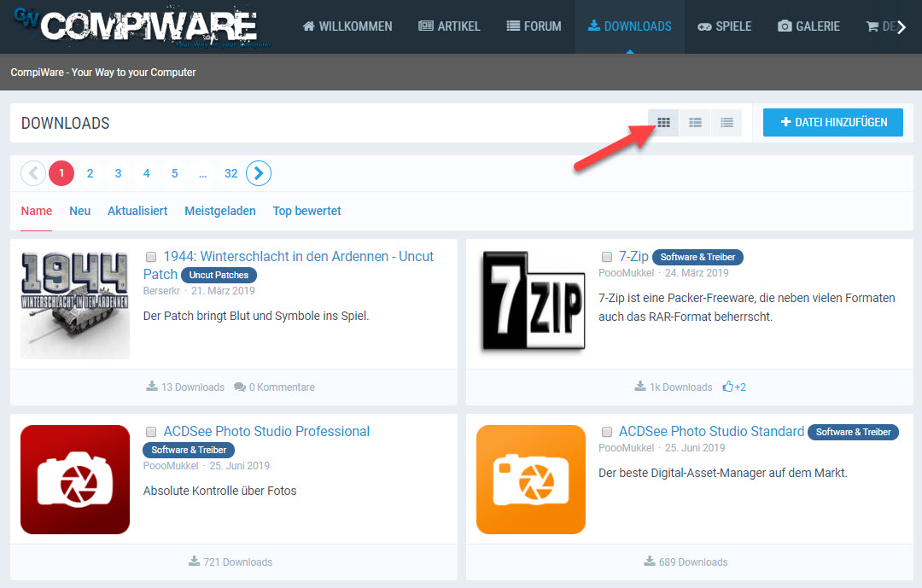The height and width of the screenshot is (588, 922).
Task: Click 'Der Patch bringt Blut und Symbole' description
Action: click(x=256, y=316)
